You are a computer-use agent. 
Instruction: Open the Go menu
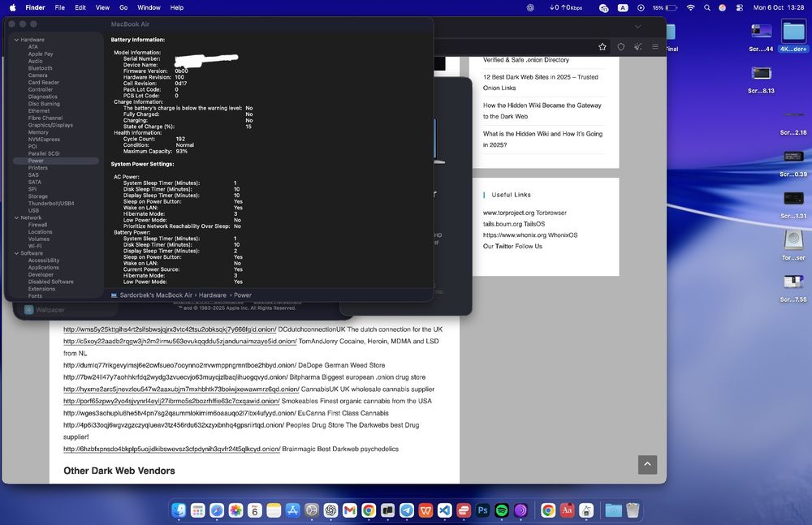tap(123, 8)
